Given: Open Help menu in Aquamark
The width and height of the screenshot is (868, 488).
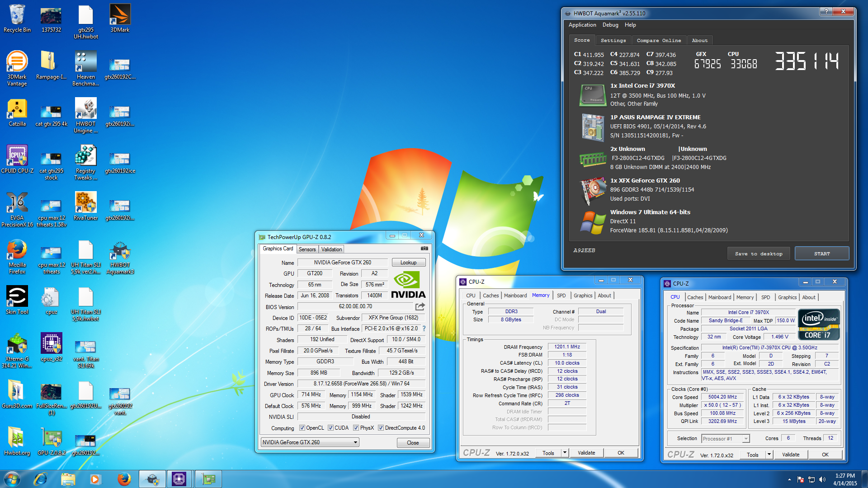Looking at the screenshot, I should (x=630, y=25).
